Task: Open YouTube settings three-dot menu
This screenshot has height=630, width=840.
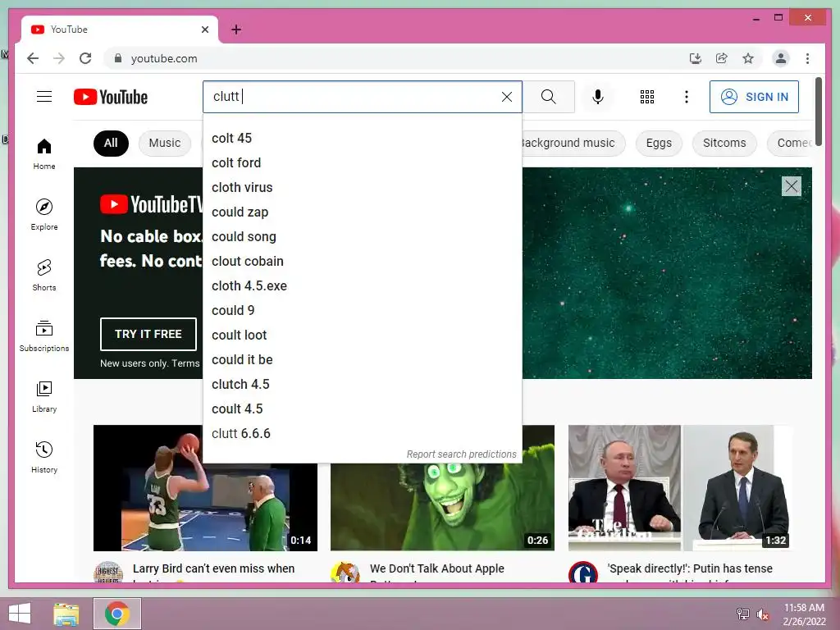Action: pyautogui.click(x=687, y=97)
